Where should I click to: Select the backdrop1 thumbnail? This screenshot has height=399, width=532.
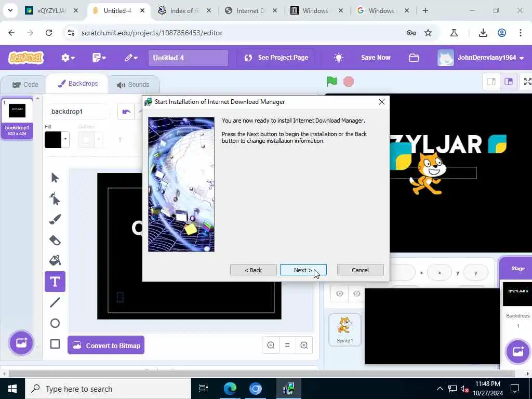[x=17, y=118]
